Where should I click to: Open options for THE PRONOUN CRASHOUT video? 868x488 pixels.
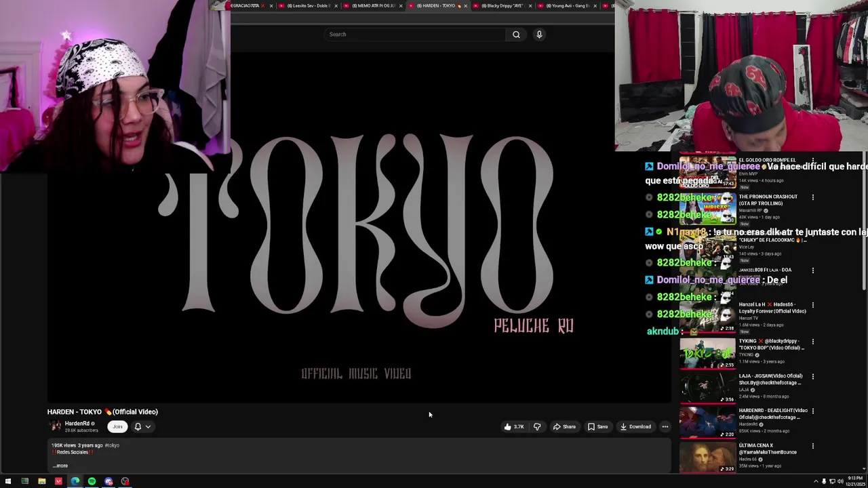[813, 197]
